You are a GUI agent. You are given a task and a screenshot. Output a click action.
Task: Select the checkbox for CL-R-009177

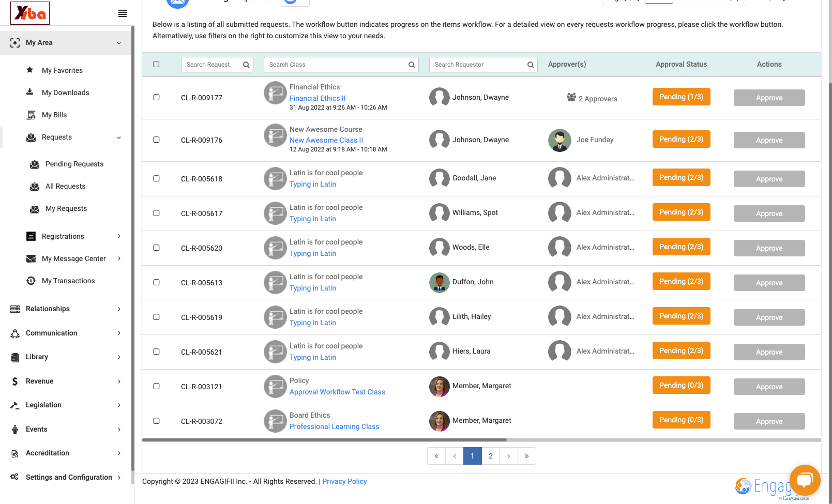click(x=156, y=97)
